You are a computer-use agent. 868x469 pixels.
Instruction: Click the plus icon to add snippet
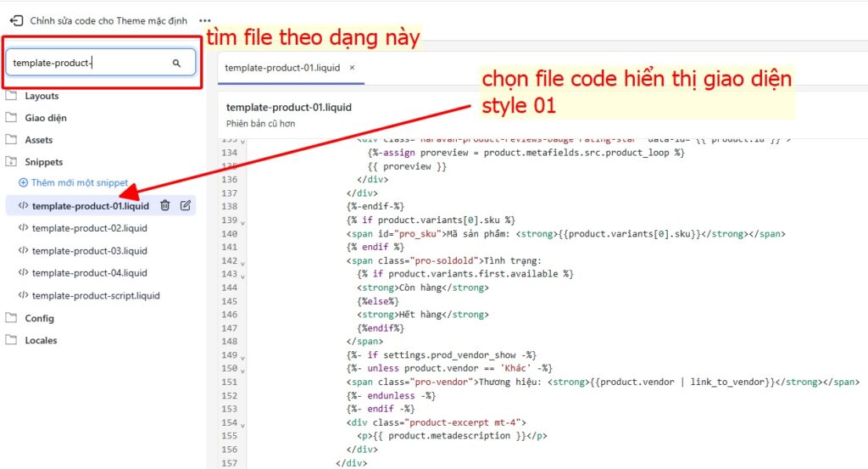tap(24, 182)
